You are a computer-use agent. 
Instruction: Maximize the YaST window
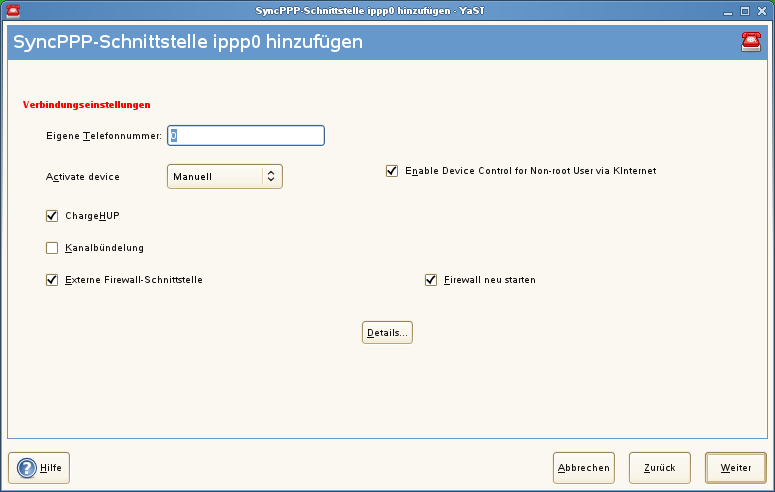click(745, 9)
